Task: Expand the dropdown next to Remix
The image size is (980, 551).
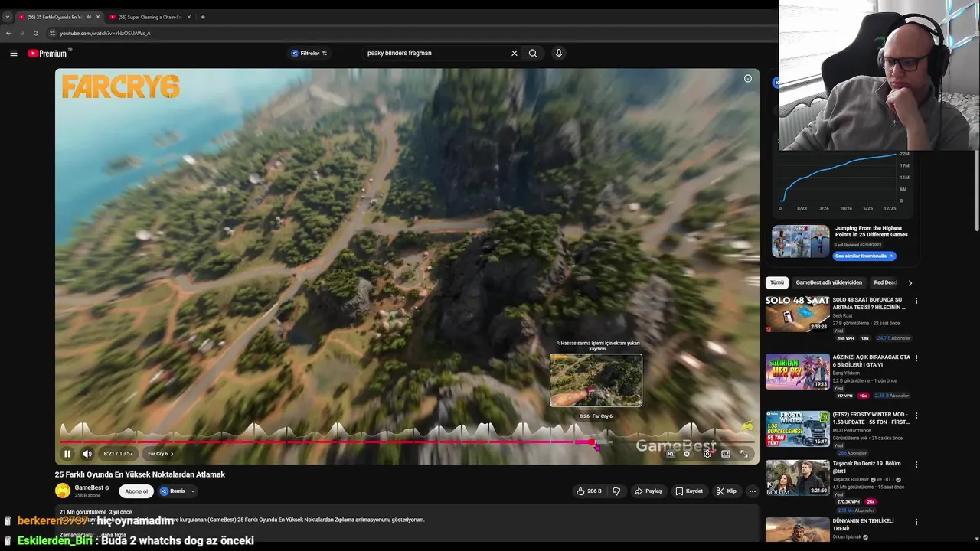Action: click(x=193, y=491)
